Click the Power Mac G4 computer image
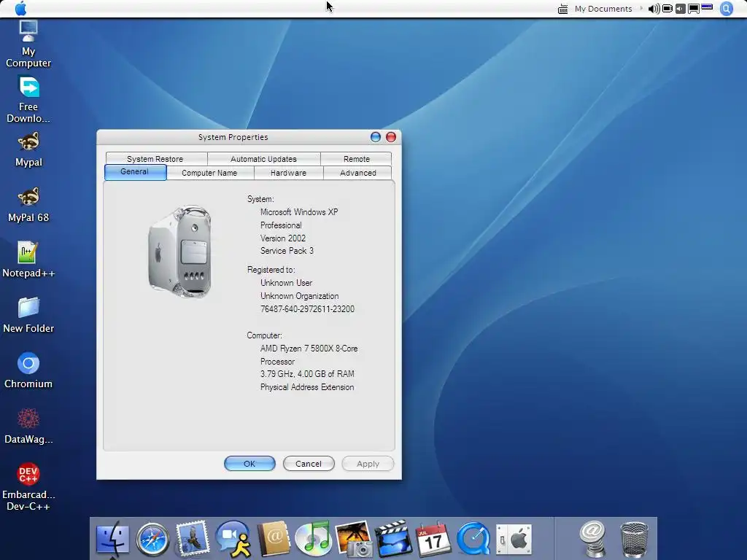Image resolution: width=747 pixels, height=560 pixels. (180, 252)
